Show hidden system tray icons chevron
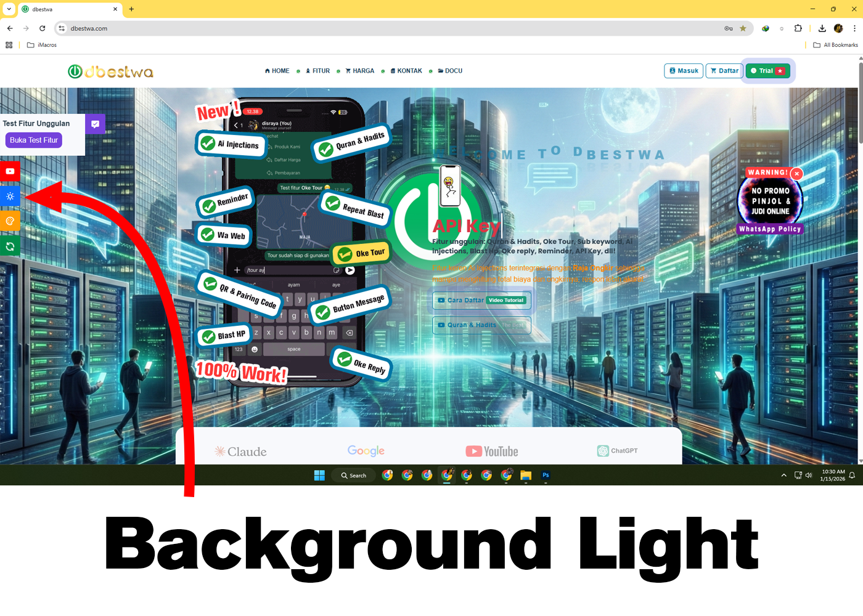Image resolution: width=863 pixels, height=616 pixels. [783, 476]
